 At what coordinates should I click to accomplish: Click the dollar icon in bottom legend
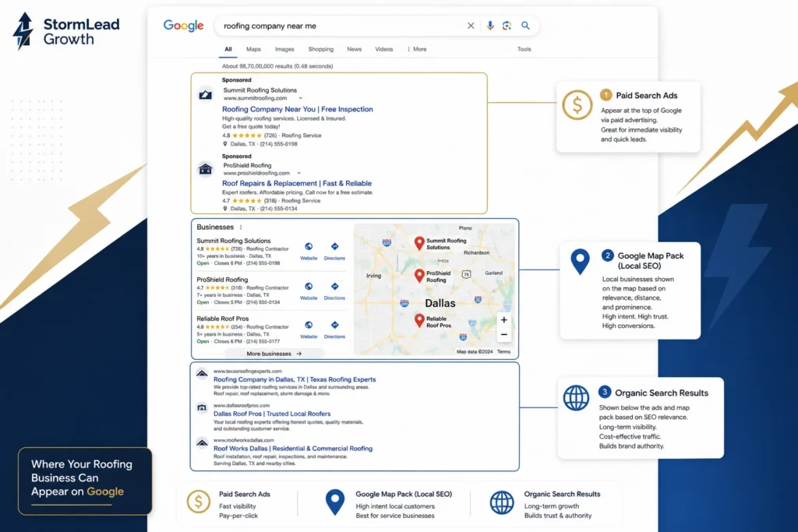click(x=199, y=502)
